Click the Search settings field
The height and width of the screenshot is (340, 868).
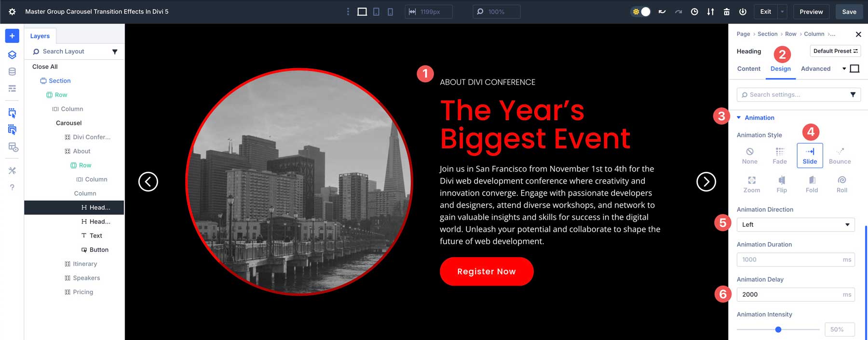(799, 95)
